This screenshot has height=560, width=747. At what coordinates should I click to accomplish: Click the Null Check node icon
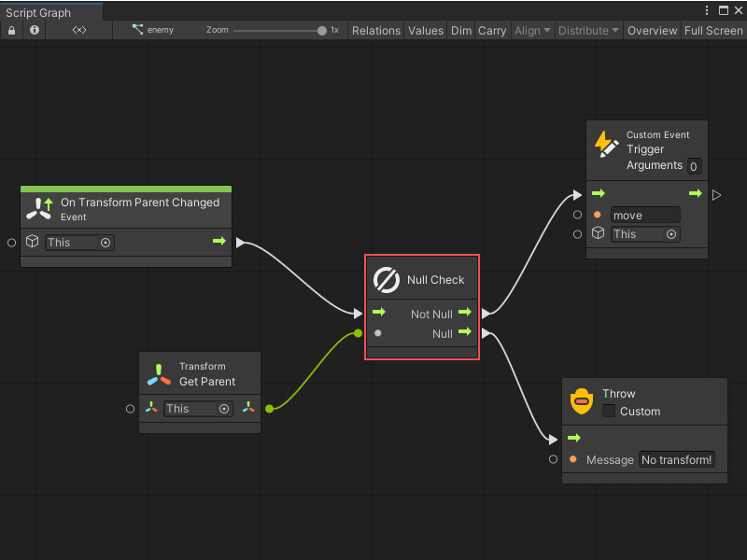pyautogui.click(x=386, y=279)
